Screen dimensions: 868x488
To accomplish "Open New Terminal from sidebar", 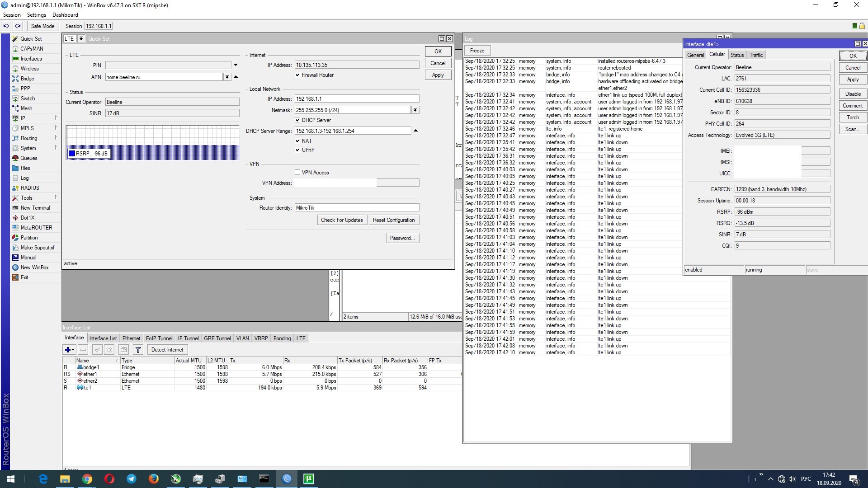I will click(x=35, y=208).
